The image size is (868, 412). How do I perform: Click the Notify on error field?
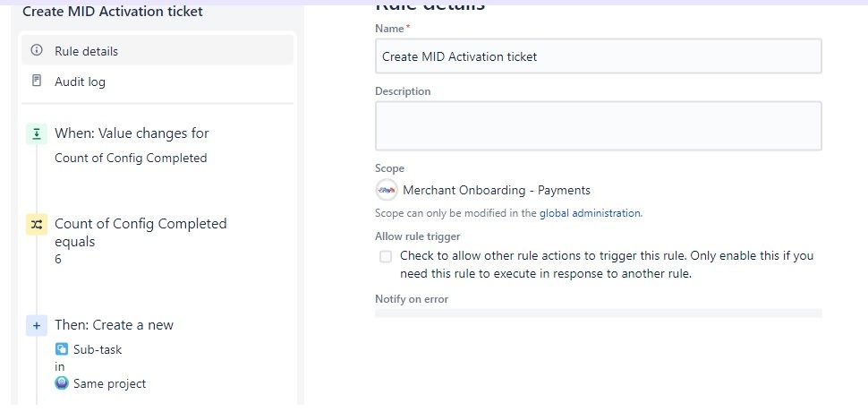(599, 313)
